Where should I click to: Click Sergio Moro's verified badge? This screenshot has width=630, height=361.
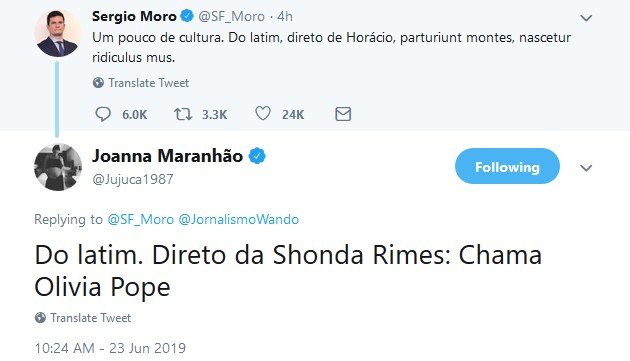(x=187, y=16)
